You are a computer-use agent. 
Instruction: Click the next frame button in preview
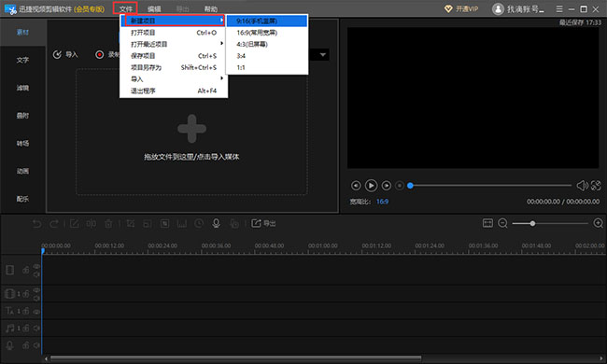[387, 186]
